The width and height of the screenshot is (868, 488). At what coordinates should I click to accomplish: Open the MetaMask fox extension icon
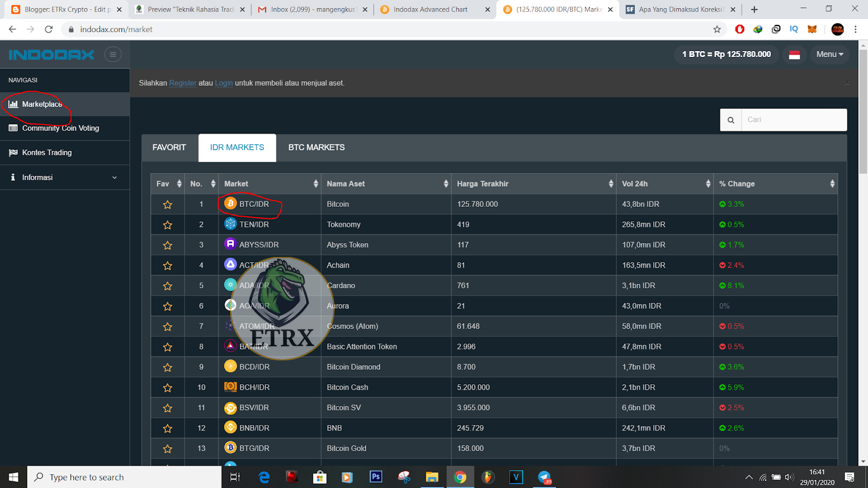812,29
